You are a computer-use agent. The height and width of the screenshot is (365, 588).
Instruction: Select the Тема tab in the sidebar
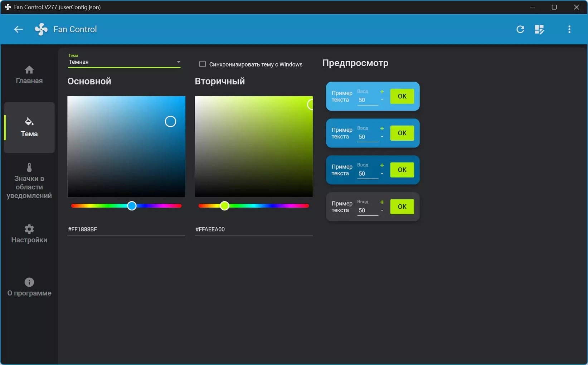[x=29, y=128]
